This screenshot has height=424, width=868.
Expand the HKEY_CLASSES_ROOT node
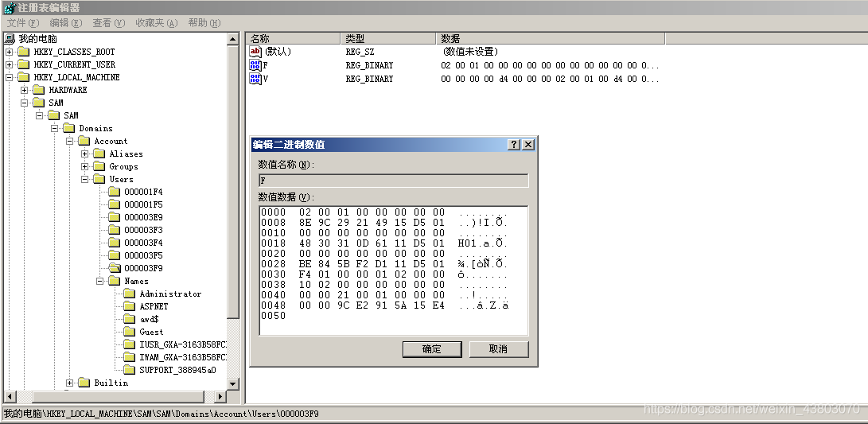coord(9,52)
